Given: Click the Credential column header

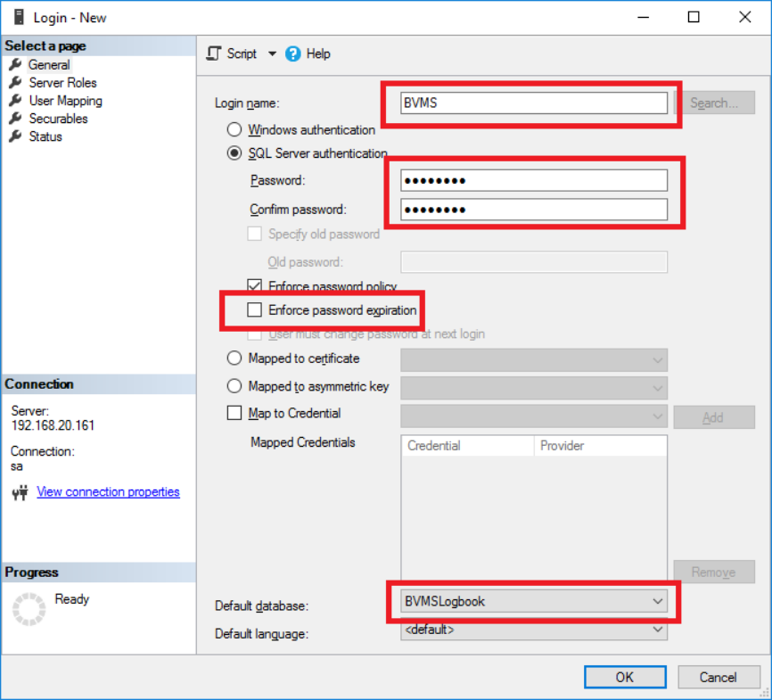Looking at the screenshot, I should coord(468,445).
